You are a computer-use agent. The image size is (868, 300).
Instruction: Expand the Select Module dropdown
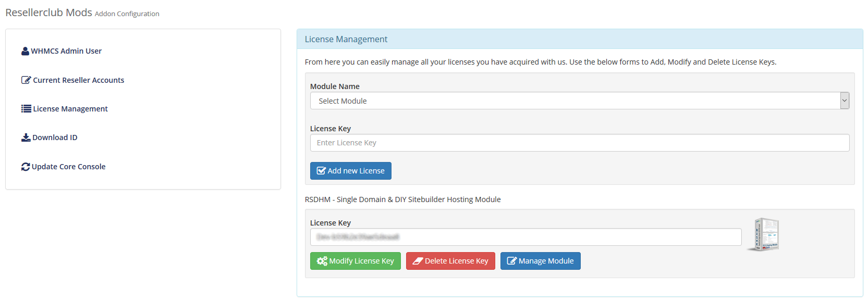coord(580,101)
